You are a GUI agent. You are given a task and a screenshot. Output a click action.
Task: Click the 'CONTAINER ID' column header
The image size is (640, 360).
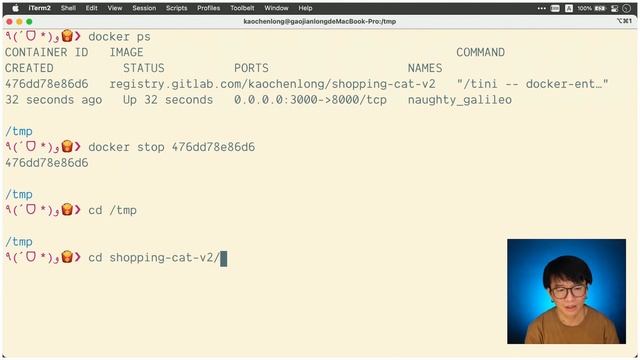pos(47,52)
